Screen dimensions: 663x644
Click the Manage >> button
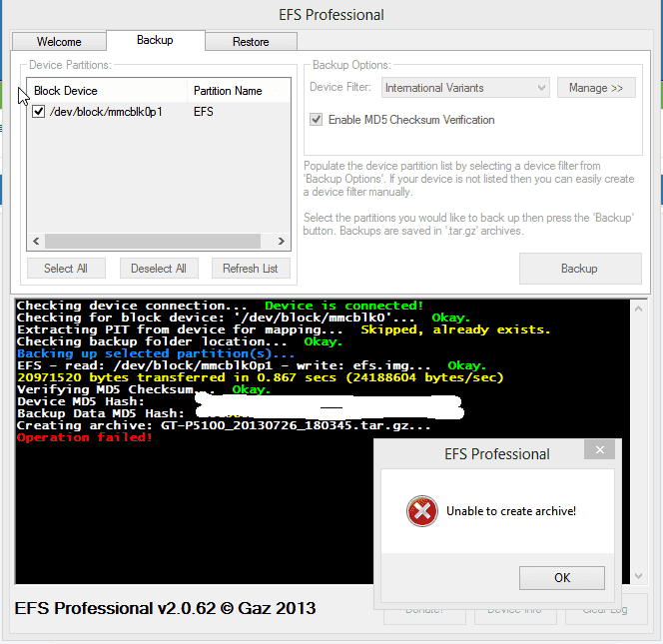pos(596,88)
